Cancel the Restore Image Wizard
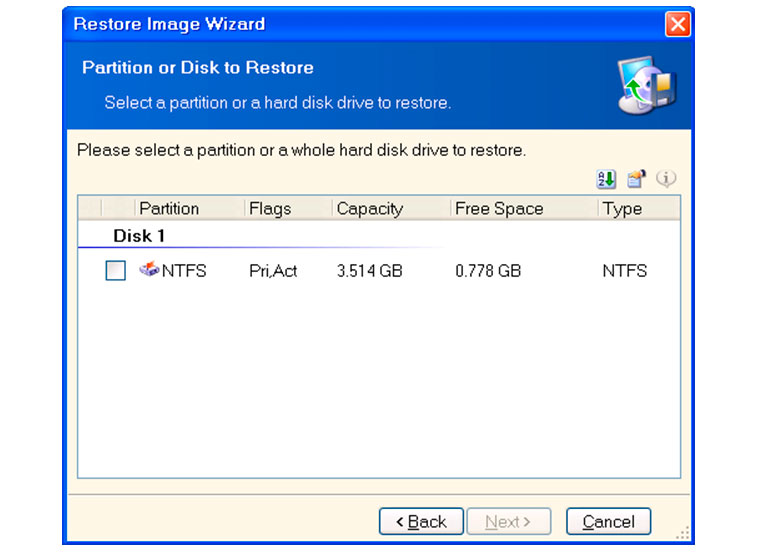 608,521
